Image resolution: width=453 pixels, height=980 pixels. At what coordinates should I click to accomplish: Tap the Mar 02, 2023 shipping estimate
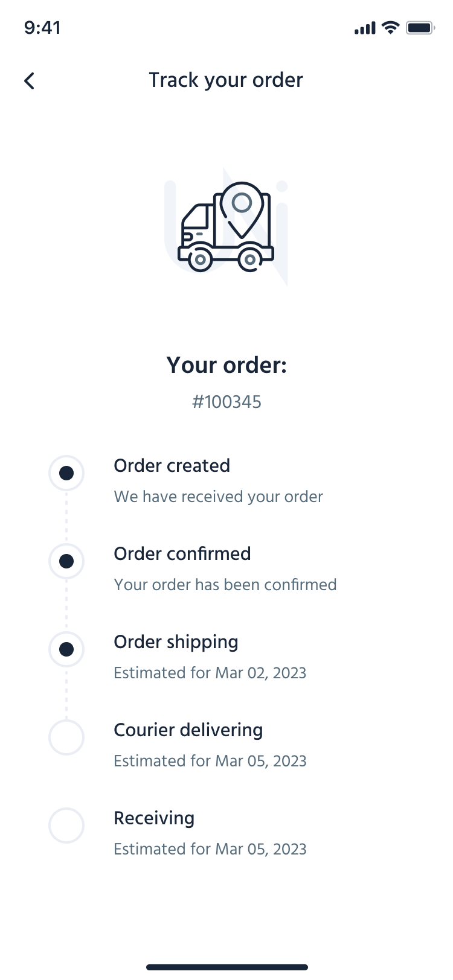click(210, 673)
